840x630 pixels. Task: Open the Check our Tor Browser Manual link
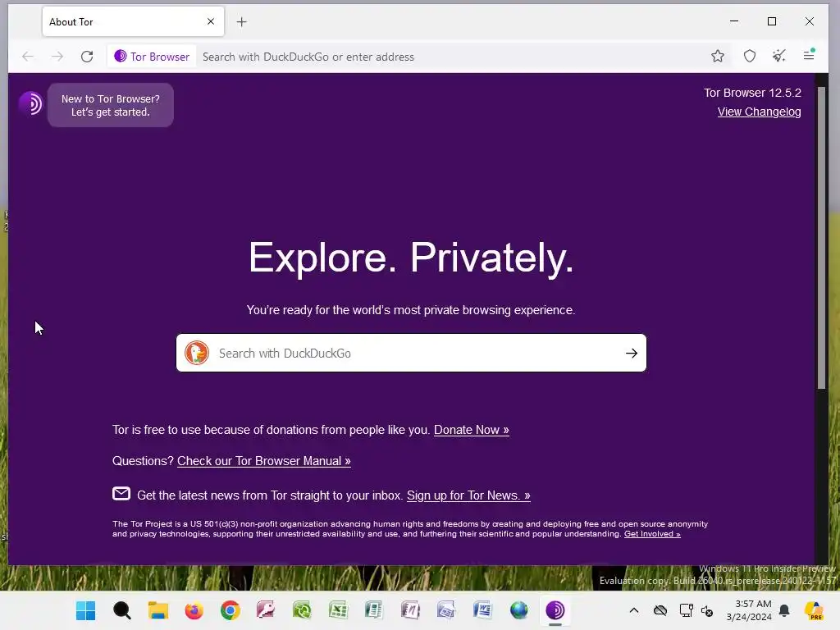pyautogui.click(x=264, y=461)
